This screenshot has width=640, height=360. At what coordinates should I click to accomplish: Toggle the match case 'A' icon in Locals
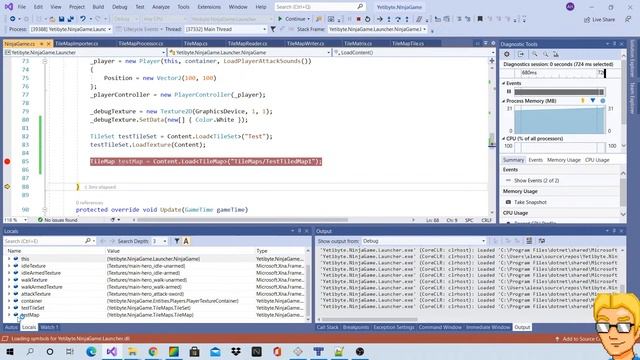186,241
